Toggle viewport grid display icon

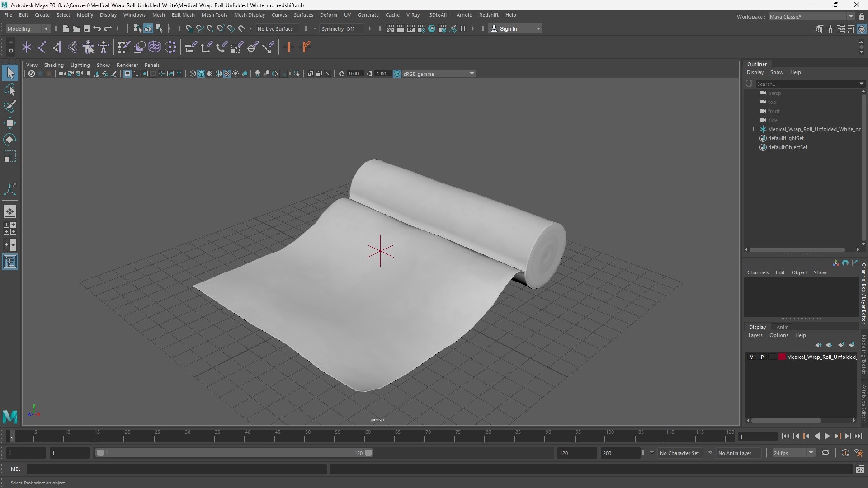(x=127, y=74)
